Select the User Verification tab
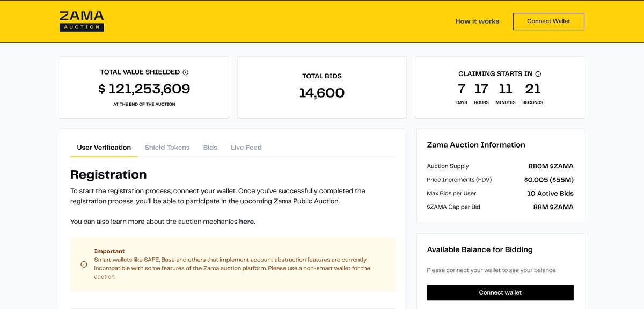 pos(104,148)
